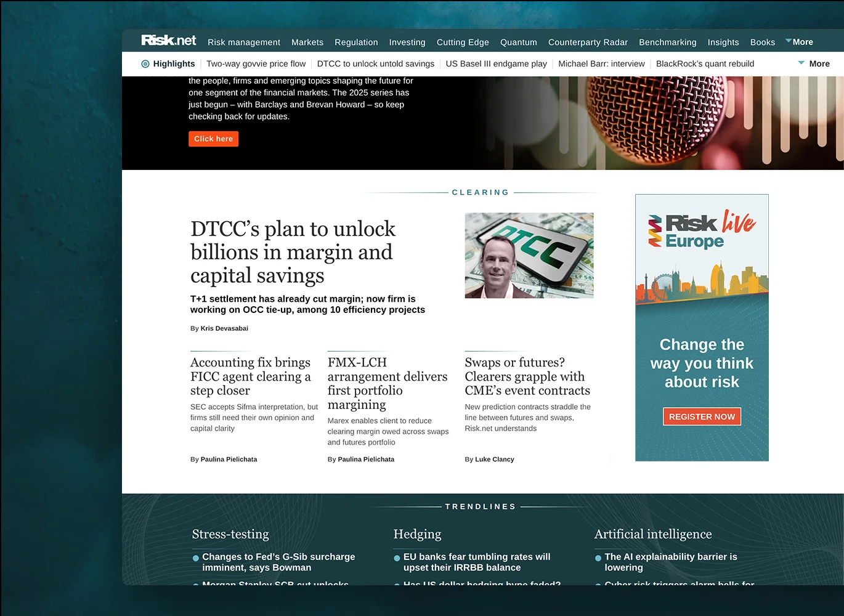Screen dimensions: 844x616
Task: Expand the More dropdown in highlights bar
Action: point(814,63)
